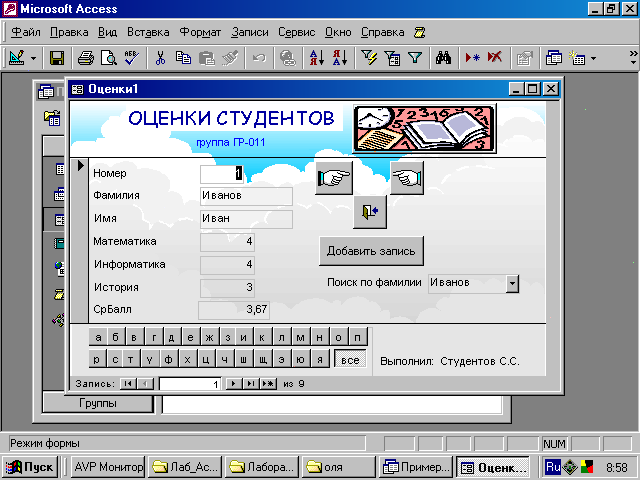Click the Добавить запись button

tap(371, 251)
